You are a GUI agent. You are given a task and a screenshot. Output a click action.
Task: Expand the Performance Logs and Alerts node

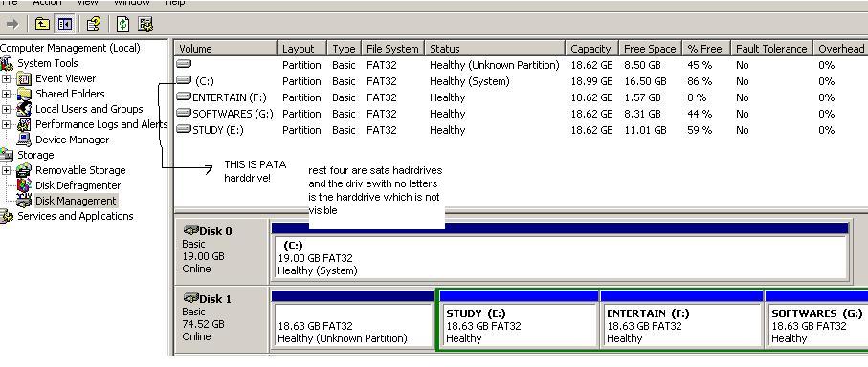pos(6,124)
